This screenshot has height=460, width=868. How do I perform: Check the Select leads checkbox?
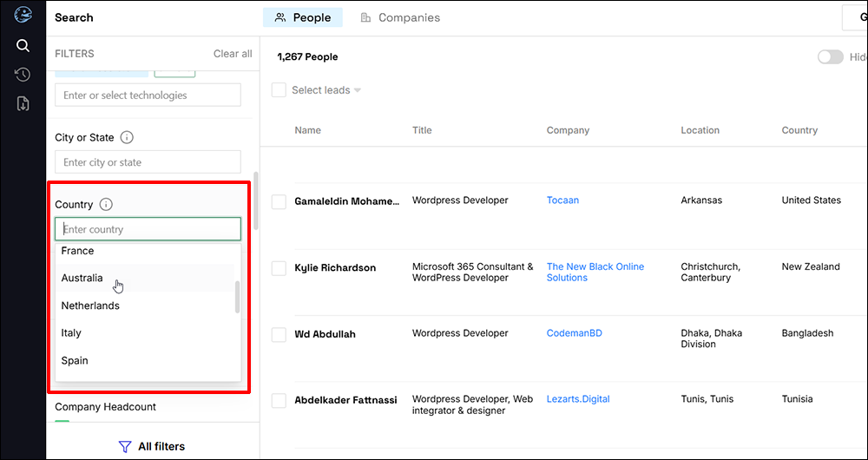point(279,90)
